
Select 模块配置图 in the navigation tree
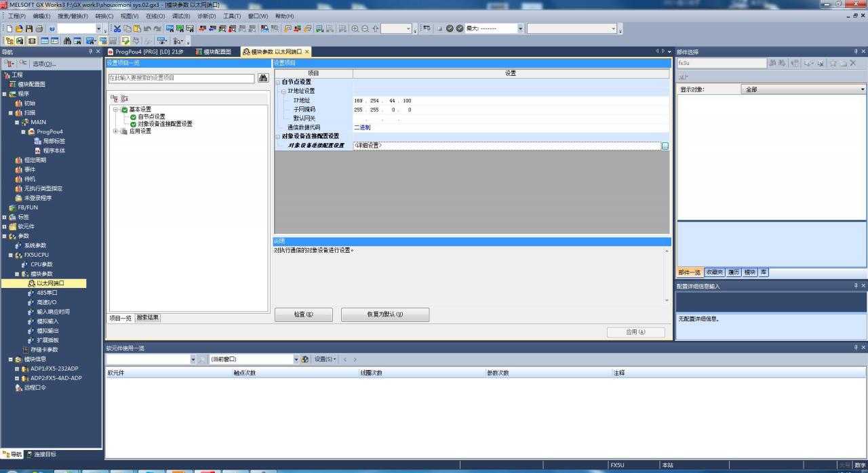click(x=31, y=84)
